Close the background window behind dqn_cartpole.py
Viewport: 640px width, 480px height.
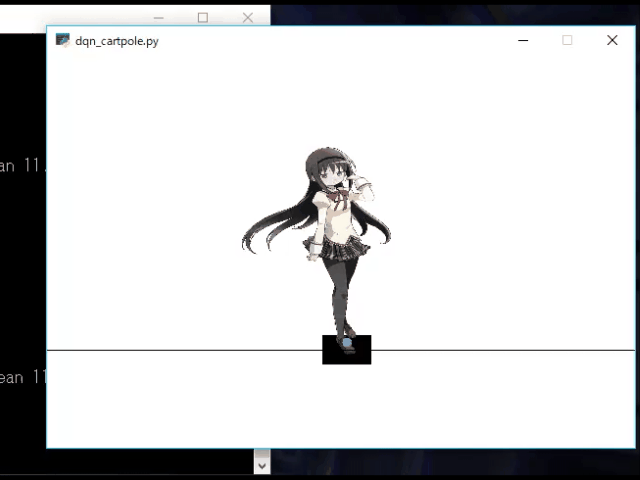pos(248,18)
